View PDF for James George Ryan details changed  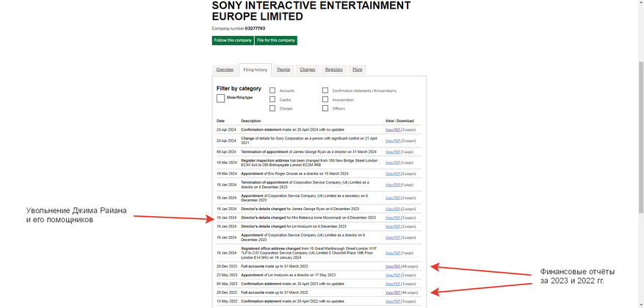(393, 209)
